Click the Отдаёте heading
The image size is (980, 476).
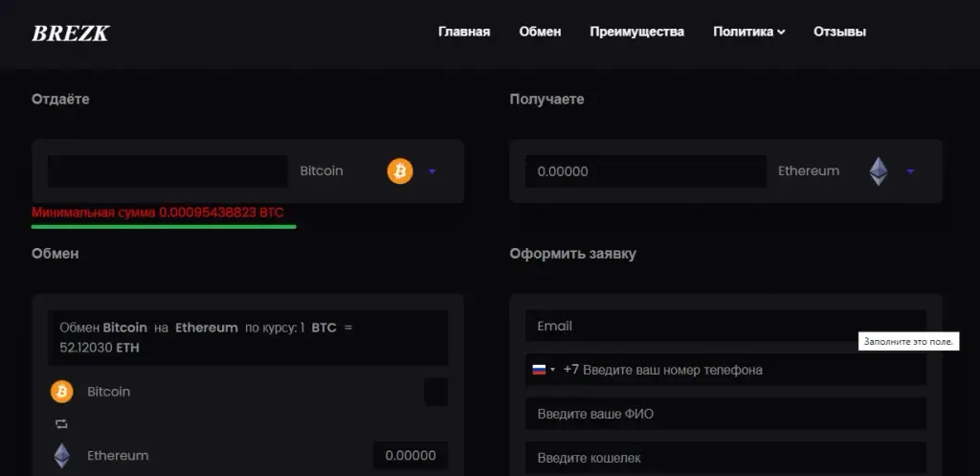[x=60, y=99]
